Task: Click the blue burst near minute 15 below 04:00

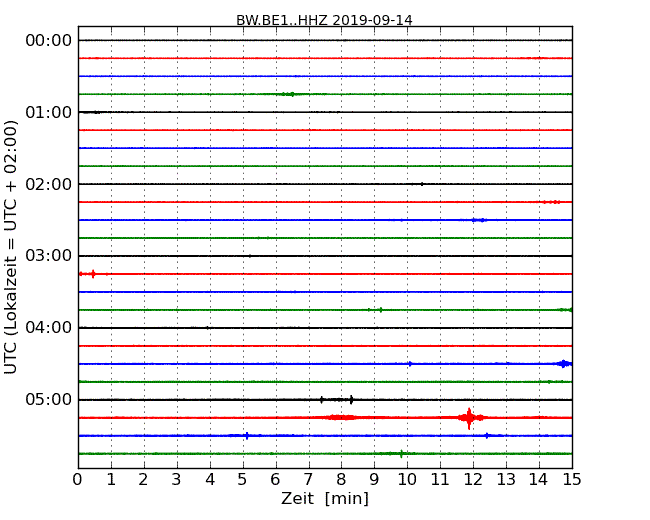Action: 564,364
